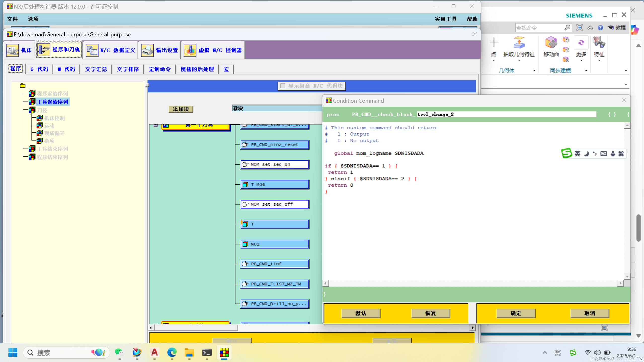Select 运动 tree node
The image size is (644, 362).
(x=49, y=126)
